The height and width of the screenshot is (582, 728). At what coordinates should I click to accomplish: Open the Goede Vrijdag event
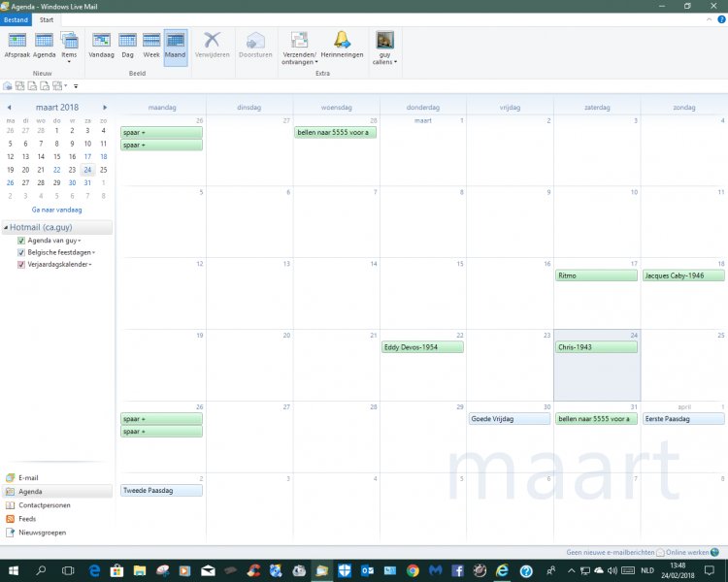tap(510, 419)
